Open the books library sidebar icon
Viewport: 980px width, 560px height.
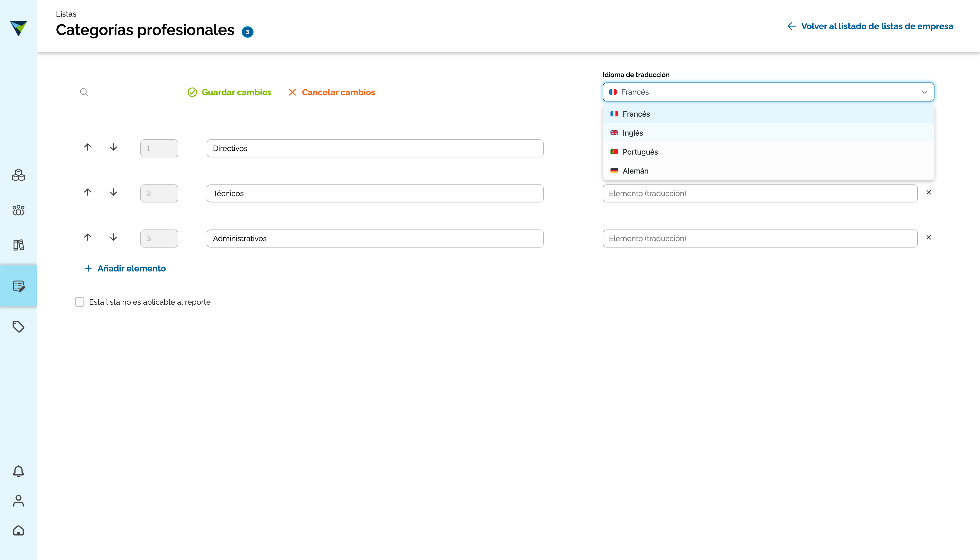click(18, 245)
